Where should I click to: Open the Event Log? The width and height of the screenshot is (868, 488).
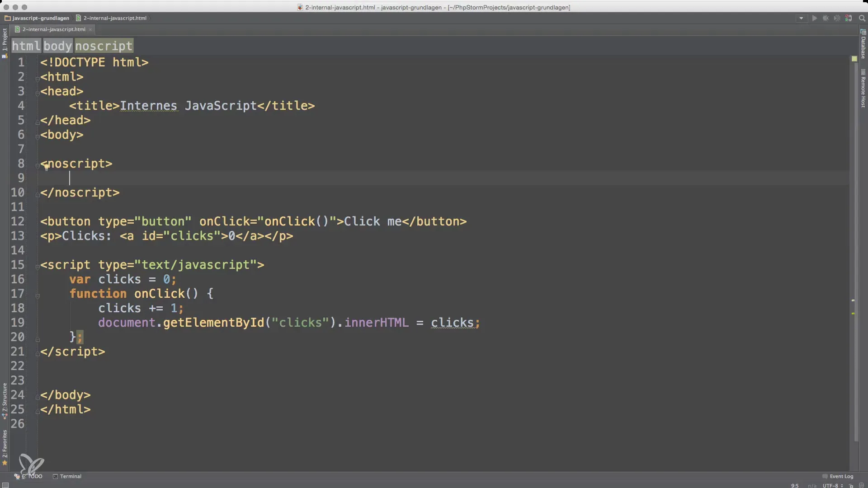tap(838, 476)
